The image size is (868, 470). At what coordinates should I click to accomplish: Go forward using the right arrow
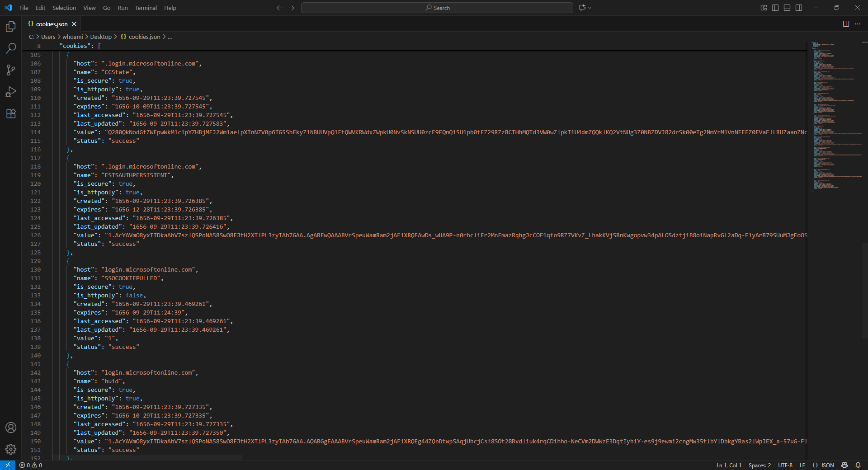pyautogui.click(x=292, y=8)
